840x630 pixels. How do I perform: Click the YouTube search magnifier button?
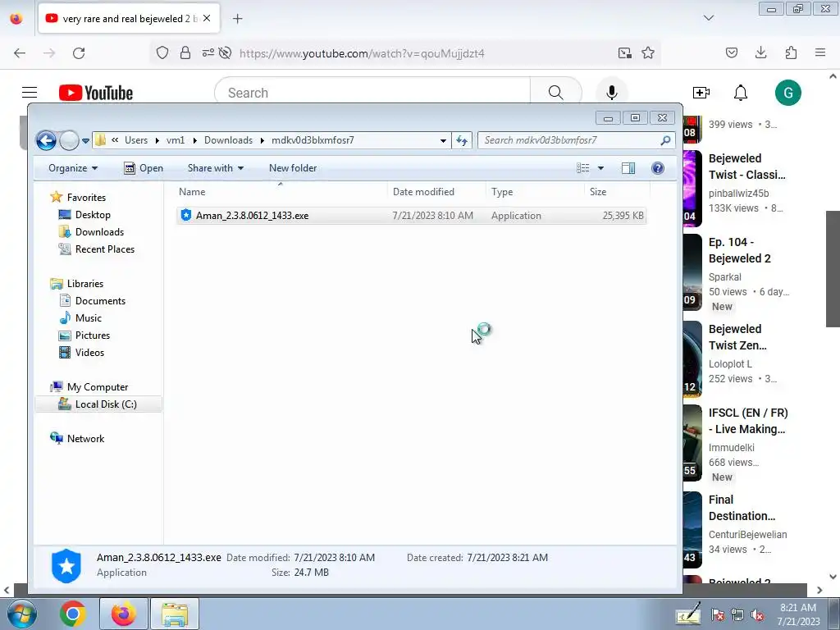[x=556, y=93]
